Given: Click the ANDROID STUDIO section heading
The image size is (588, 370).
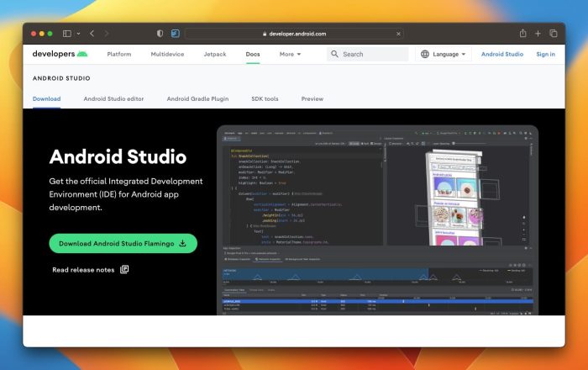Looking at the screenshot, I should click(61, 78).
